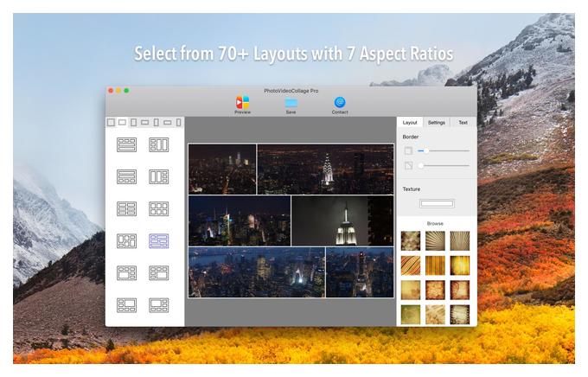
Task: Switch to the Settings tab
Action: click(x=437, y=123)
